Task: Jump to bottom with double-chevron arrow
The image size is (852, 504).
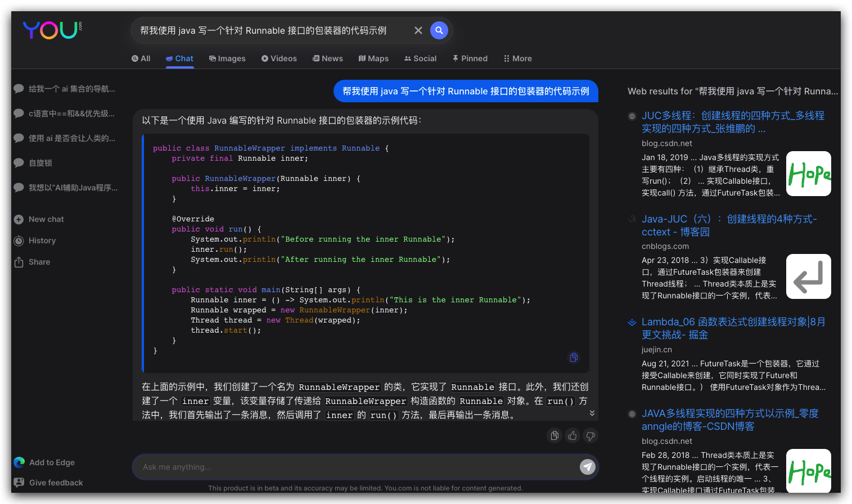Action: pos(592,413)
